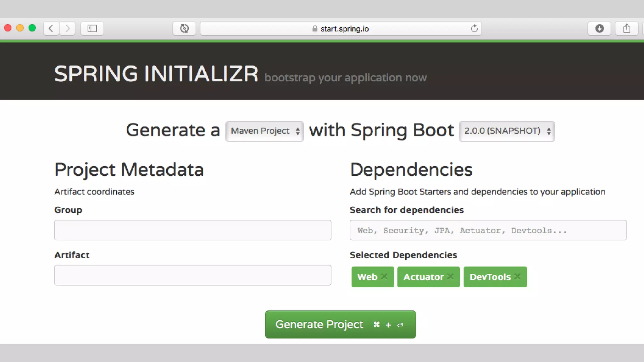Open the Spring Boot version dropdown
The height and width of the screenshot is (362, 644).
click(x=507, y=131)
